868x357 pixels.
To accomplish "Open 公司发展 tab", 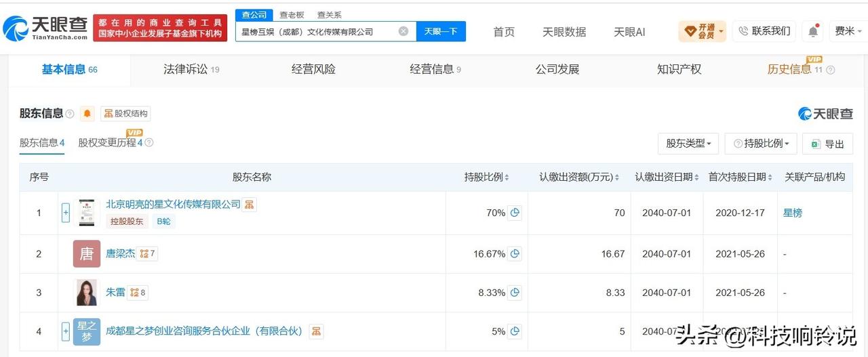I will 557,69.
